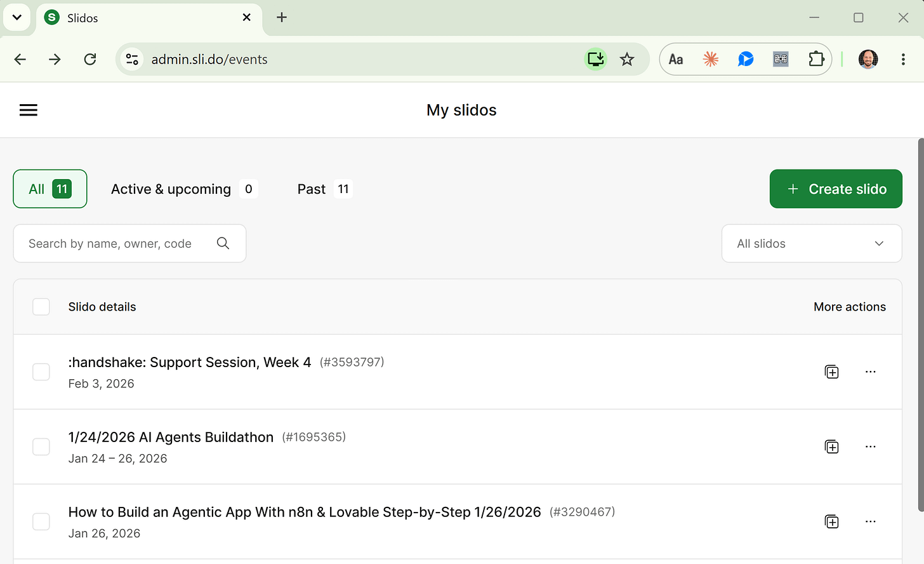The height and width of the screenshot is (564, 924).
Task: Maximize the browser window
Action: pos(859,17)
